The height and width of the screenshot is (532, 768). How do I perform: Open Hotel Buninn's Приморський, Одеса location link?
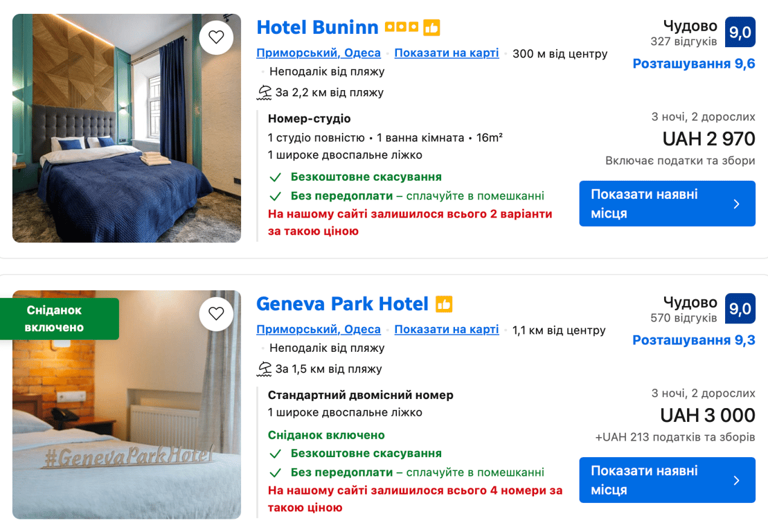pos(319,53)
